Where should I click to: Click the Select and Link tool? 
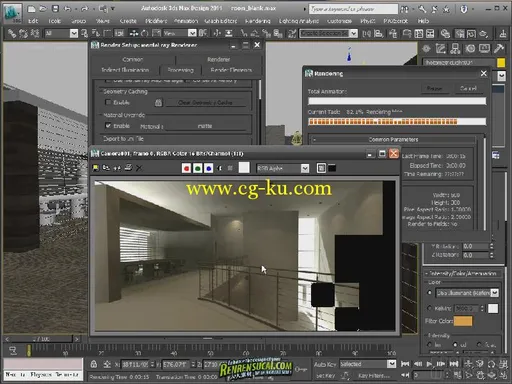(12, 33)
